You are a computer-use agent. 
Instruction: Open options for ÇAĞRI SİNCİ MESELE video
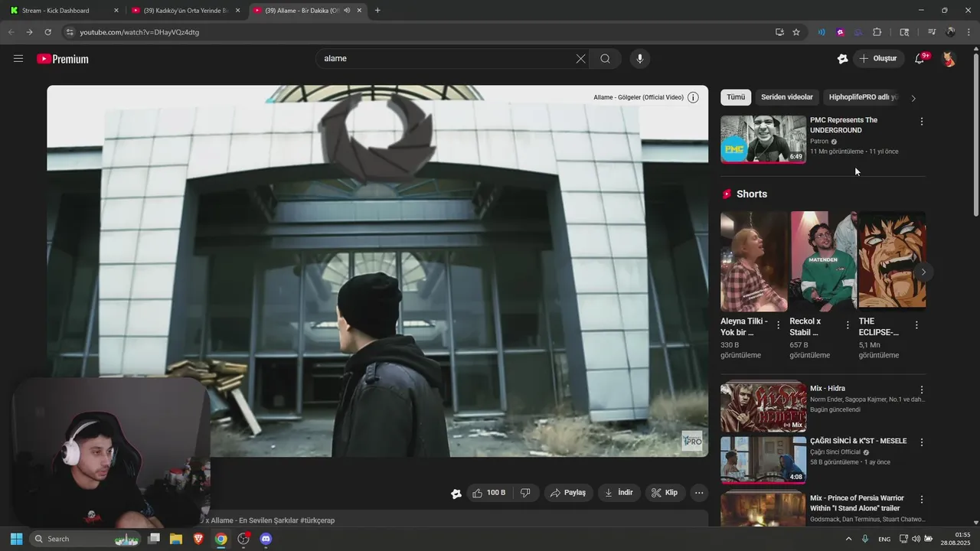tap(922, 442)
